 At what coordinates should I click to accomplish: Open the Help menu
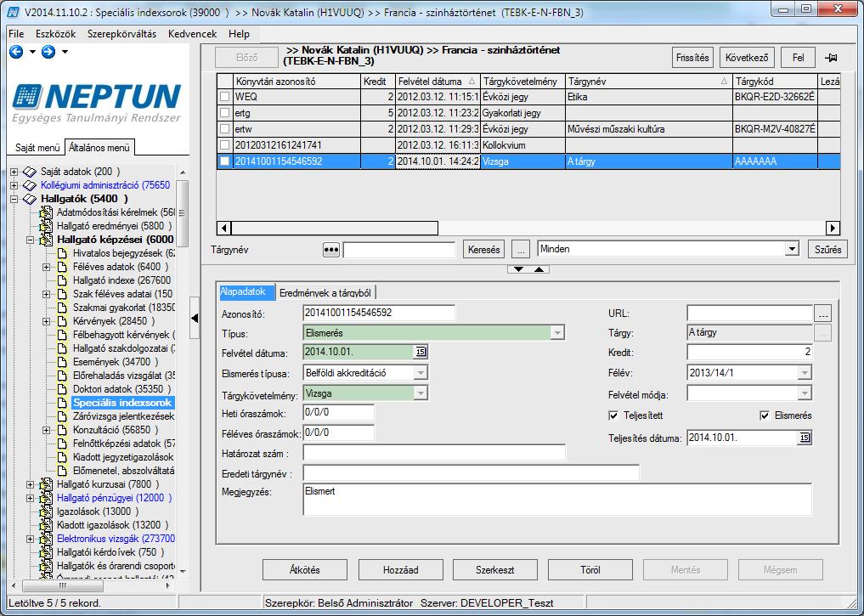pos(239,34)
